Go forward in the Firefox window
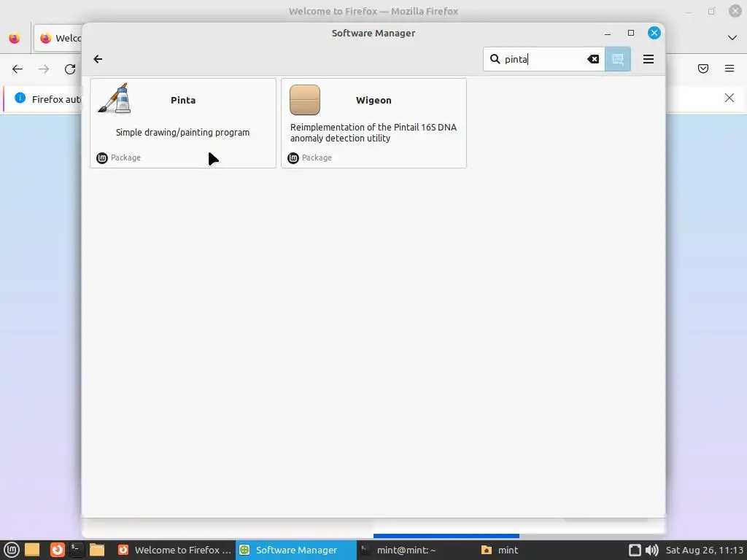This screenshot has width=747, height=560. coord(44,69)
